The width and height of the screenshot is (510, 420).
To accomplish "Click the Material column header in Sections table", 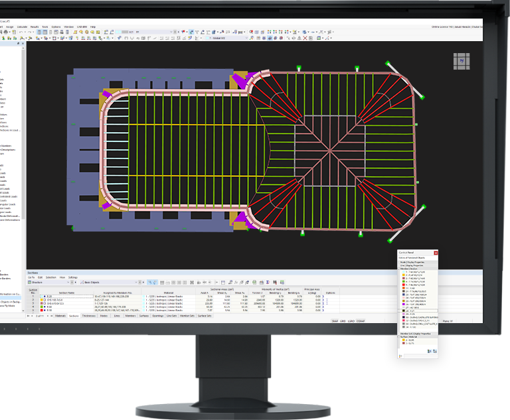I will click(169, 293).
